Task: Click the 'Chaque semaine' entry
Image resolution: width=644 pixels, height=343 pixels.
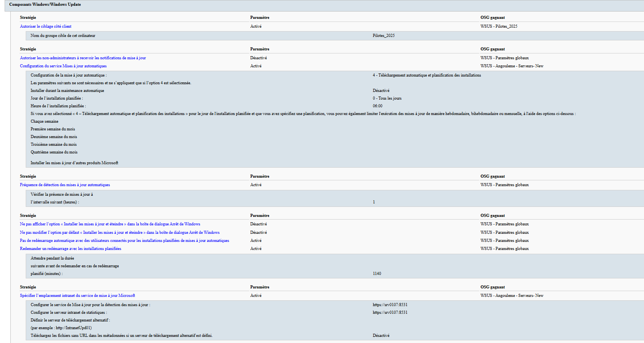Action: [x=45, y=122]
